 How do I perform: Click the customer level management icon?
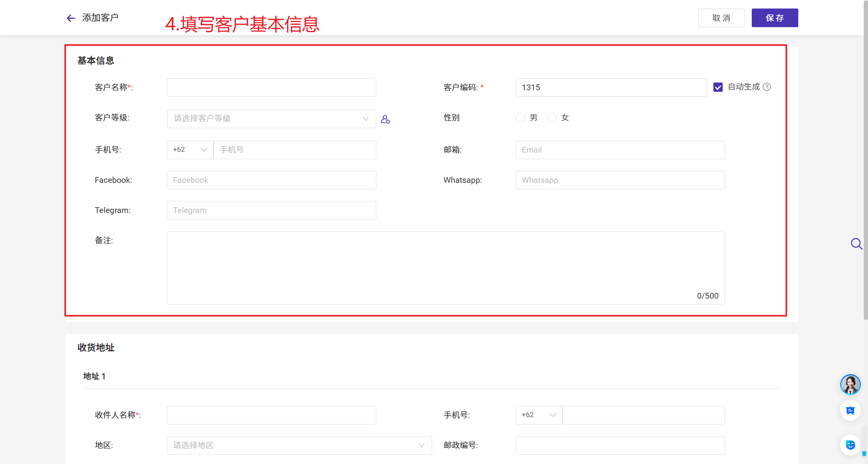point(385,119)
